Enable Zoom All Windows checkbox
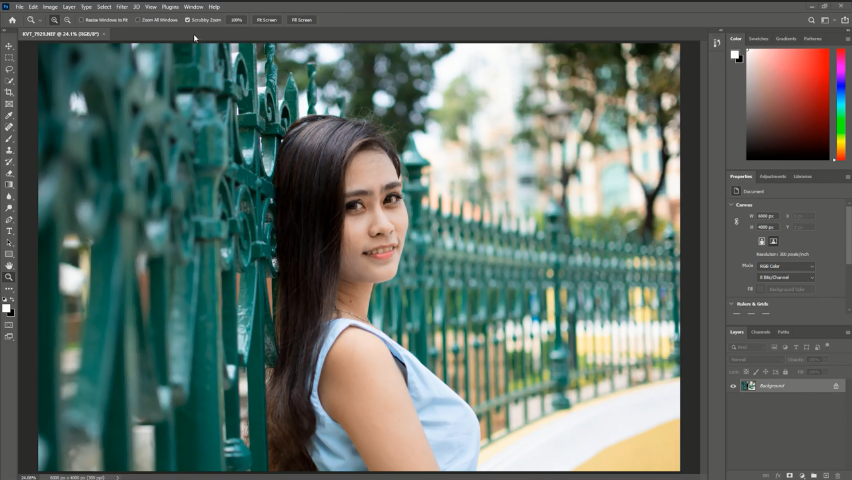Viewport: 852px width, 480px height. pyautogui.click(x=137, y=20)
